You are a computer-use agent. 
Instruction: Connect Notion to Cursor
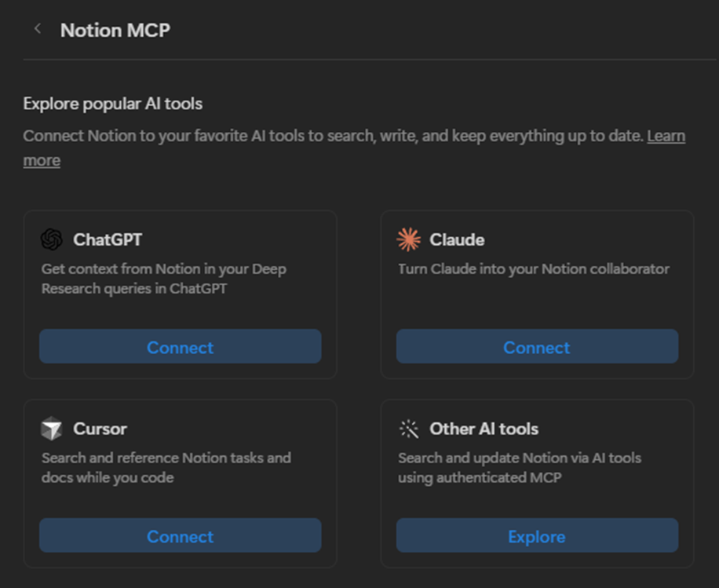point(180,535)
